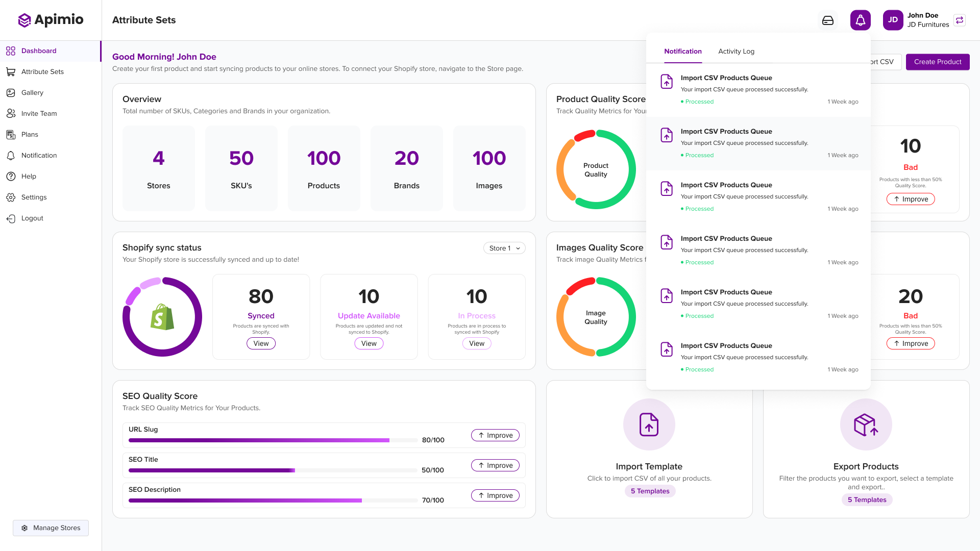Click the Plans icon in sidebar
This screenshot has height=551, width=980.
[11, 135]
